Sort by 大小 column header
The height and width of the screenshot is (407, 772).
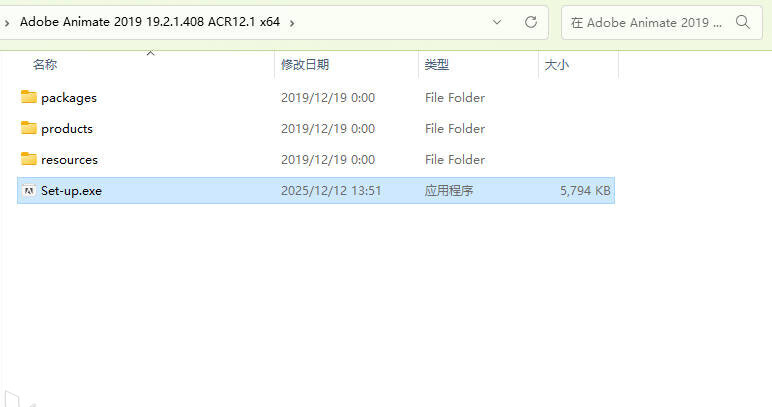[x=557, y=64]
